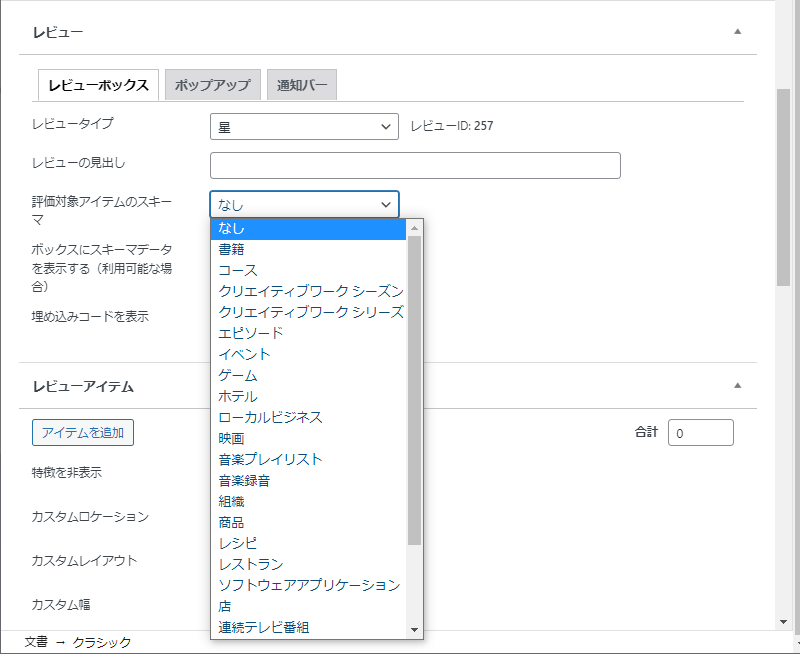Select 店 from the schema list
Image resolution: width=800 pixels, height=654 pixels.
tap(308, 607)
